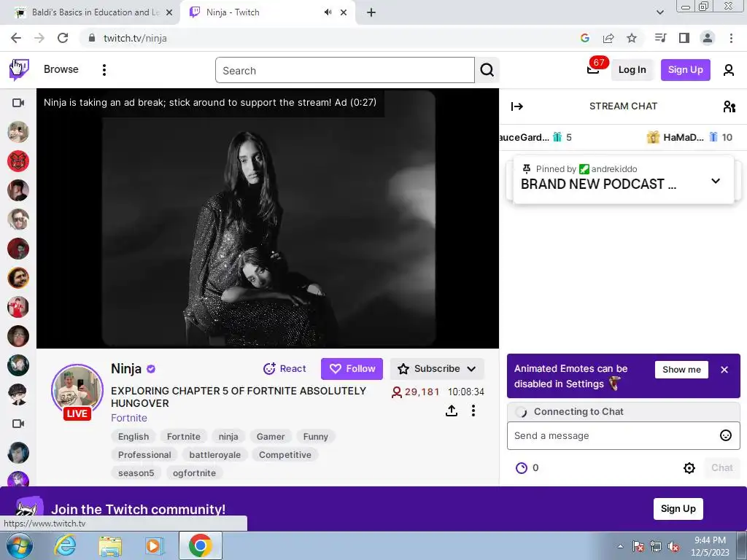This screenshot has width=747, height=560.
Task: Click the twitch.tv/ninja address bar
Action: 329,38
